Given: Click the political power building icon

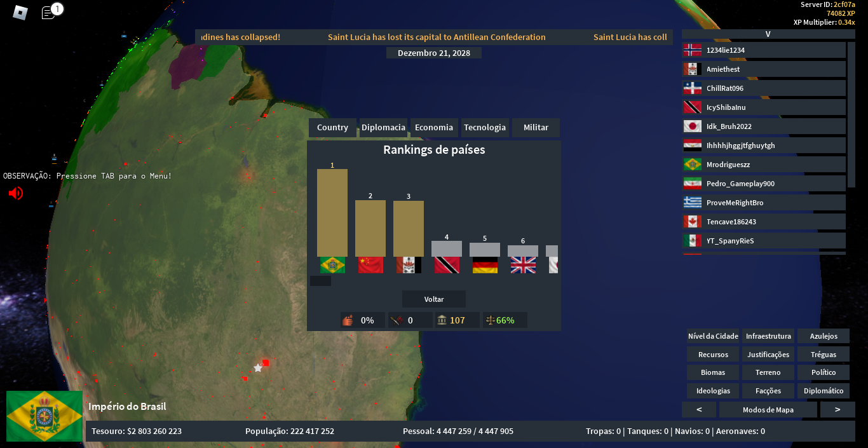Looking at the screenshot, I should click(x=442, y=320).
